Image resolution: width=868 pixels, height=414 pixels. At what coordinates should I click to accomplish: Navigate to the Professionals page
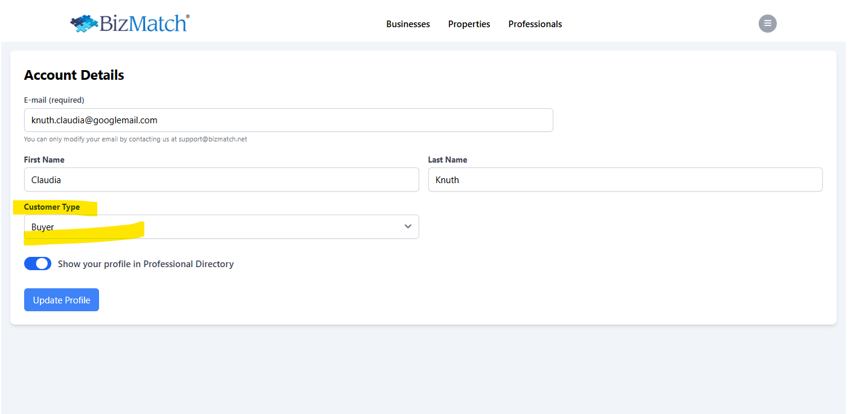(535, 24)
